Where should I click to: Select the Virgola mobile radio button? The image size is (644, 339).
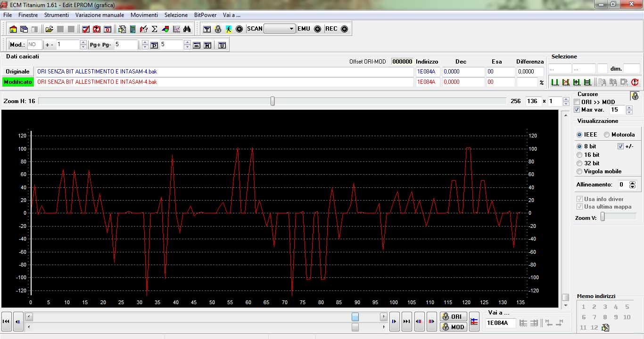point(579,171)
